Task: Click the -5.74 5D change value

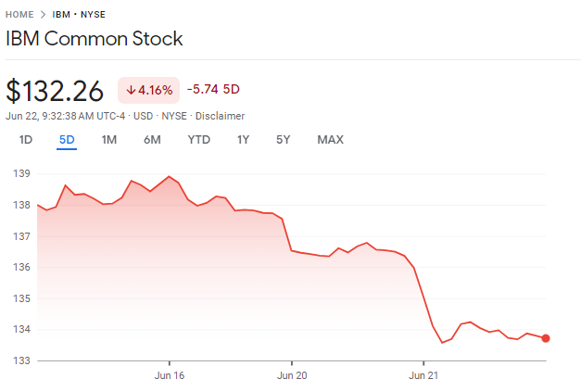Action: coord(213,90)
